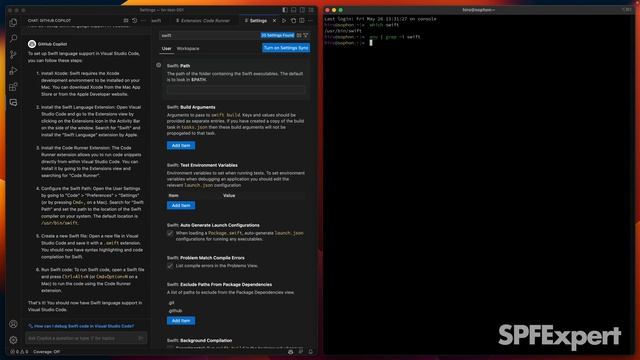This screenshot has height=360, width=640.
Task: Open the Source Control view
Action: [13, 55]
